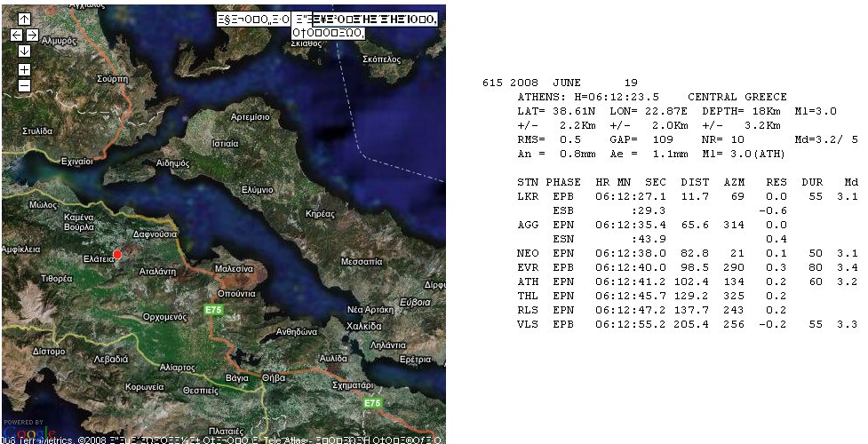Zoom out with the minus button
This screenshot has height=444, width=868.
(x=24, y=86)
